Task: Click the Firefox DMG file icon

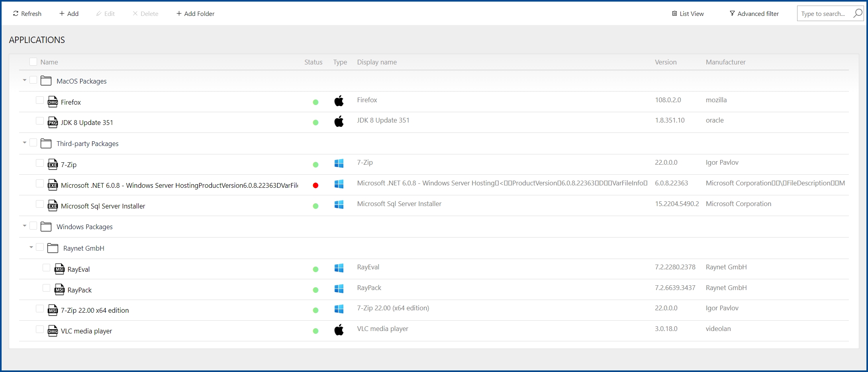Action: (x=53, y=102)
